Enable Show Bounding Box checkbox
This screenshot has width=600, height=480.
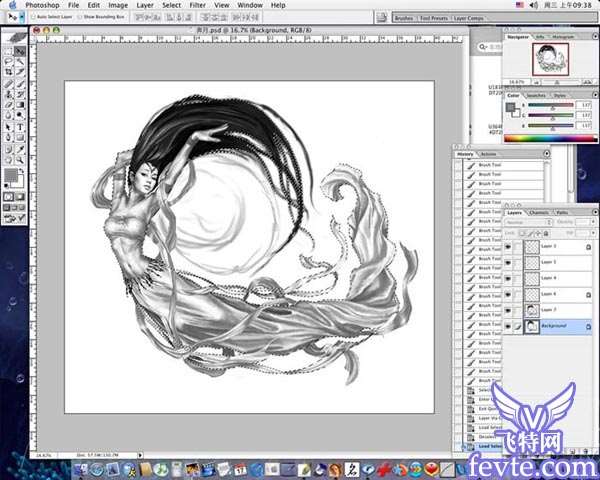[80, 17]
